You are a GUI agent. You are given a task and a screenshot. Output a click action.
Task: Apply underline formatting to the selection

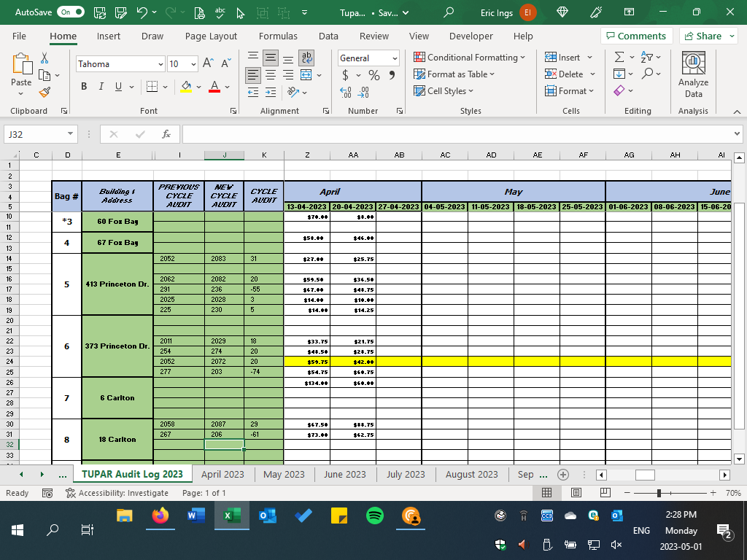pyautogui.click(x=117, y=86)
